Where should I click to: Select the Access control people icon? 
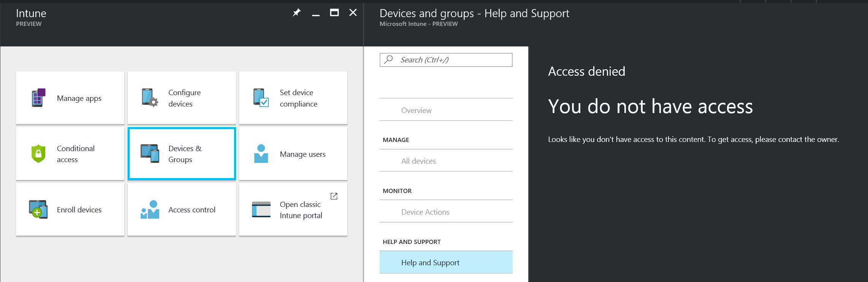(x=150, y=209)
